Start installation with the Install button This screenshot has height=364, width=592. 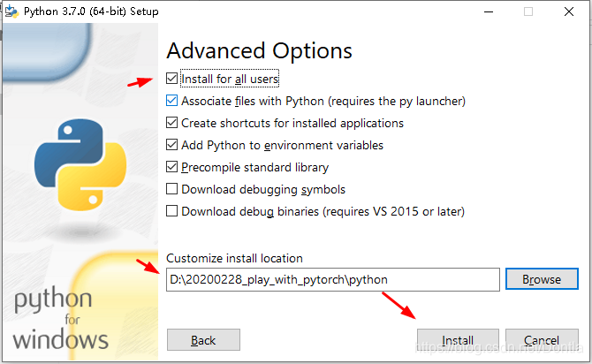(x=458, y=340)
